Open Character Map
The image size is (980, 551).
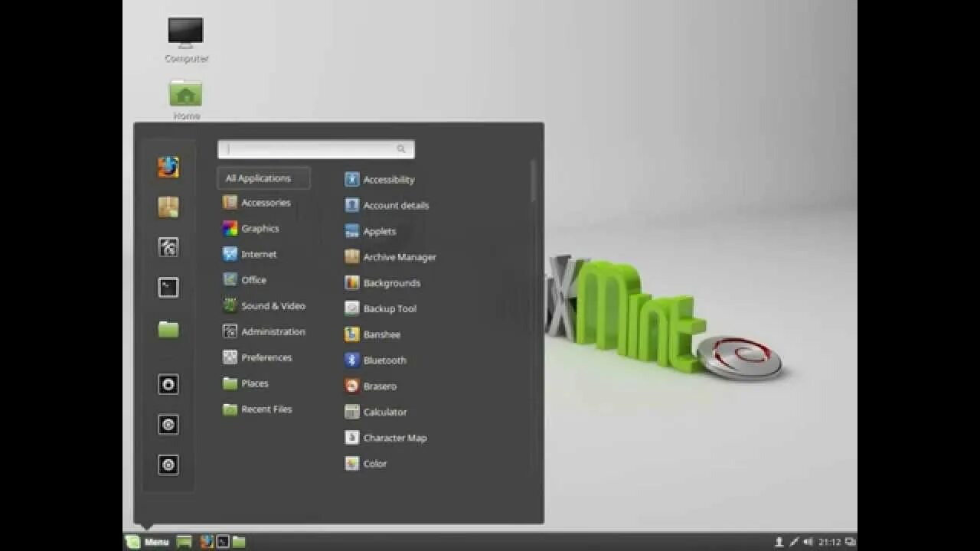click(386, 438)
